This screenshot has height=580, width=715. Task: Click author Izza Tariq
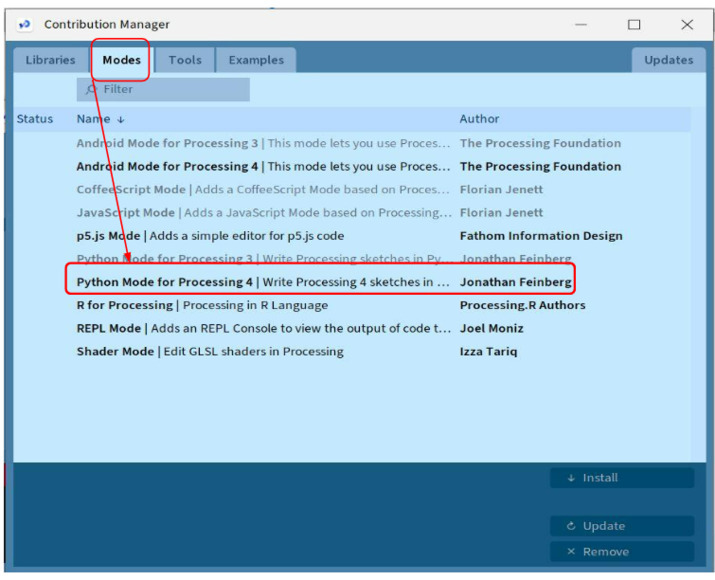pos(488,352)
